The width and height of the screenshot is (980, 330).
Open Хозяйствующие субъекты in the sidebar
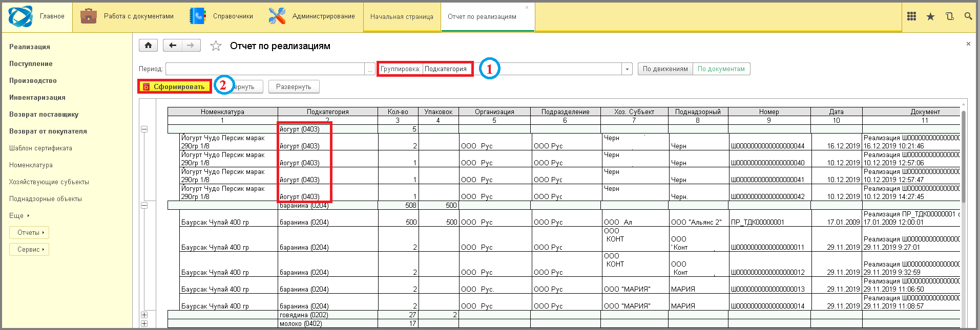coord(49,182)
